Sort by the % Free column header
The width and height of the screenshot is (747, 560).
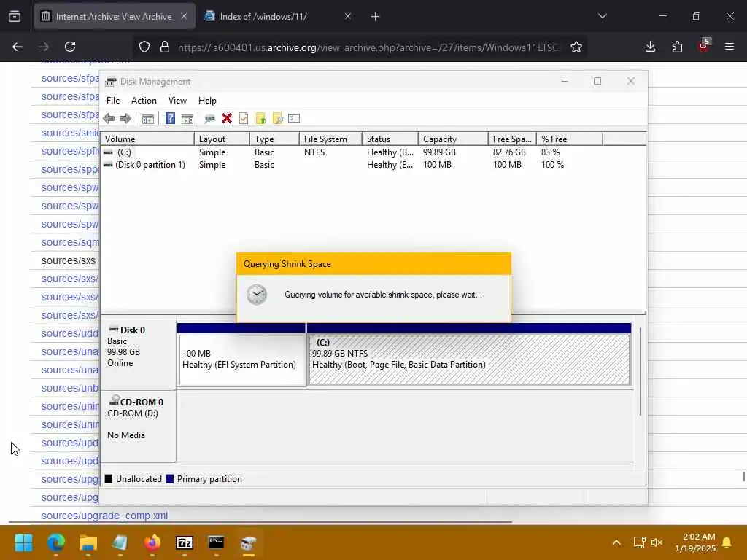(569, 139)
